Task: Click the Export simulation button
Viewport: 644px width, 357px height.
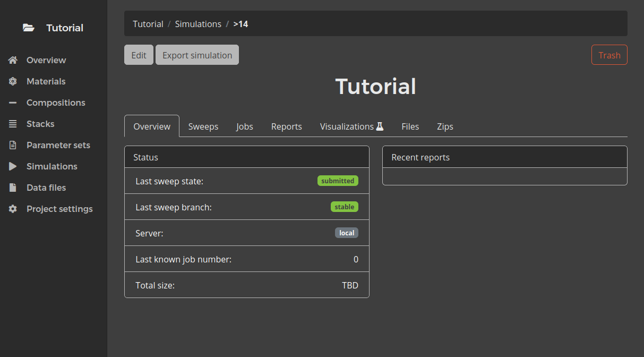Action: (x=197, y=55)
